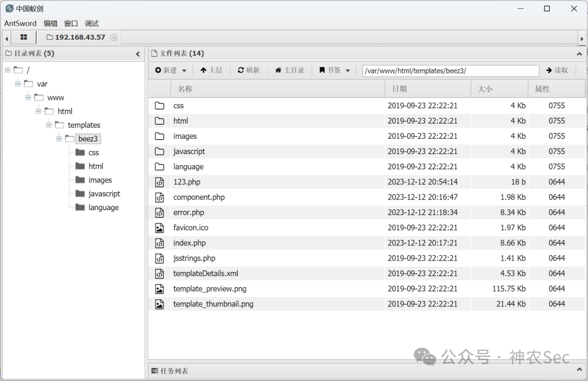Screen dimensions: 588x381
Task: Collapse the 文件列表 panel with the chevron
Action: click(579, 54)
